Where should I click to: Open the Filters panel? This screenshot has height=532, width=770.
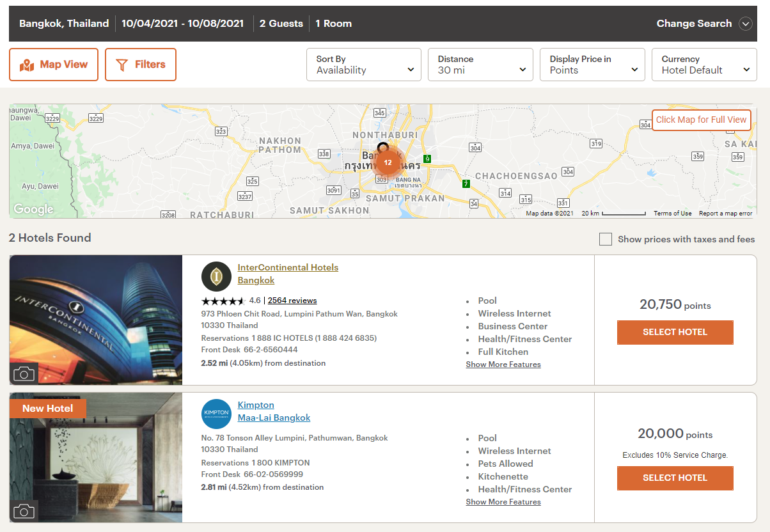(141, 65)
